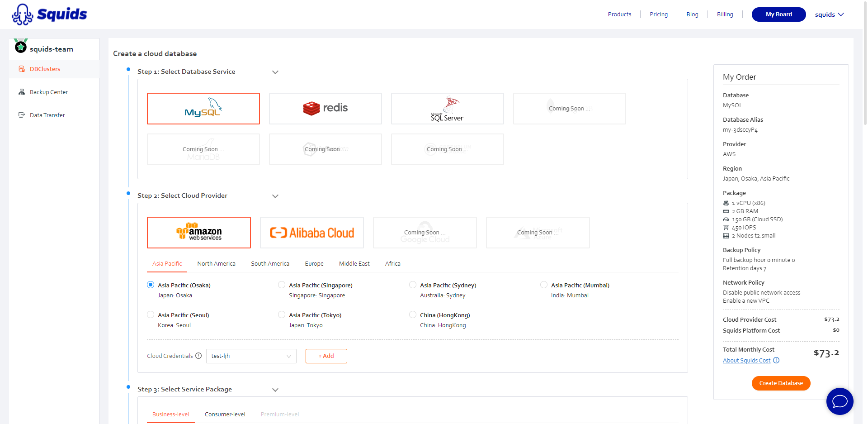The width and height of the screenshot is (868, 424).
Task: Switch to the South America tab
Action: pyautogui.click(x=270, y=263)
